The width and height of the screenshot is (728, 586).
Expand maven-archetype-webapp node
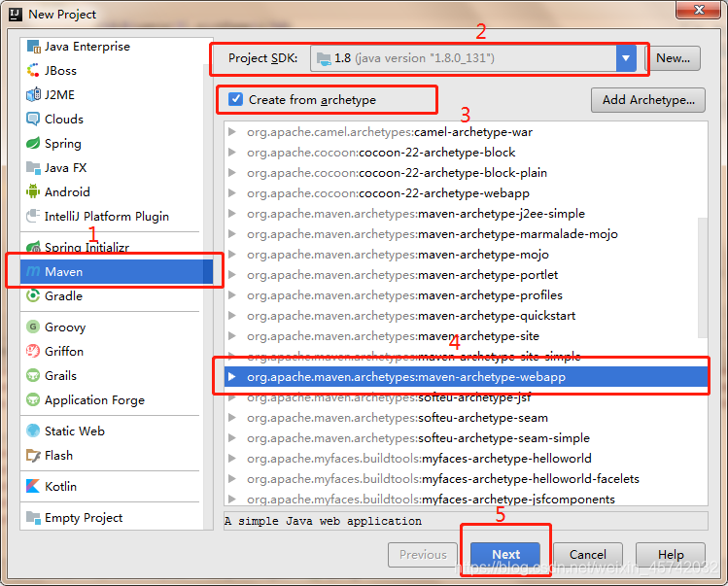tap(232, 377)
